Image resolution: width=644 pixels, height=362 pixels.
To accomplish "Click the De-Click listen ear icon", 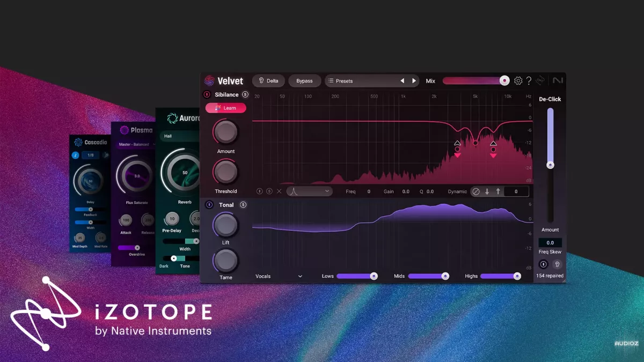I will pyautogui.click(x=557, y=264).
